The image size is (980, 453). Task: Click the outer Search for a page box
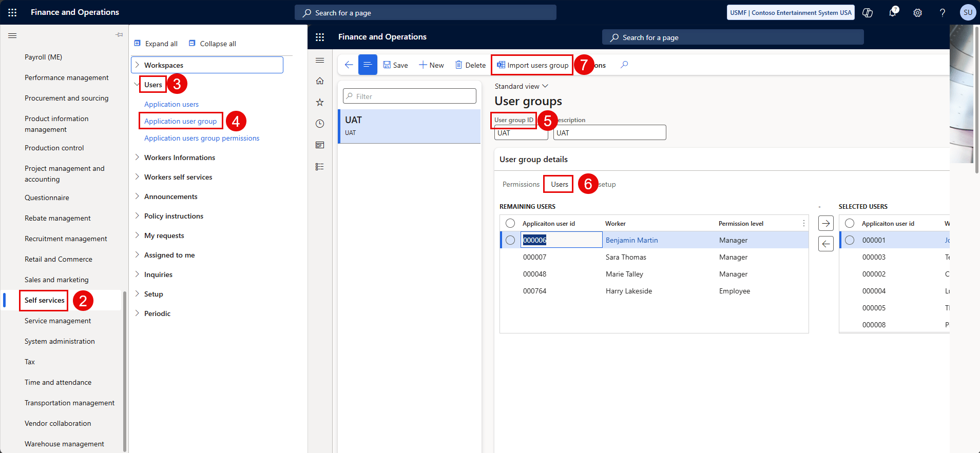pos(426,13)
